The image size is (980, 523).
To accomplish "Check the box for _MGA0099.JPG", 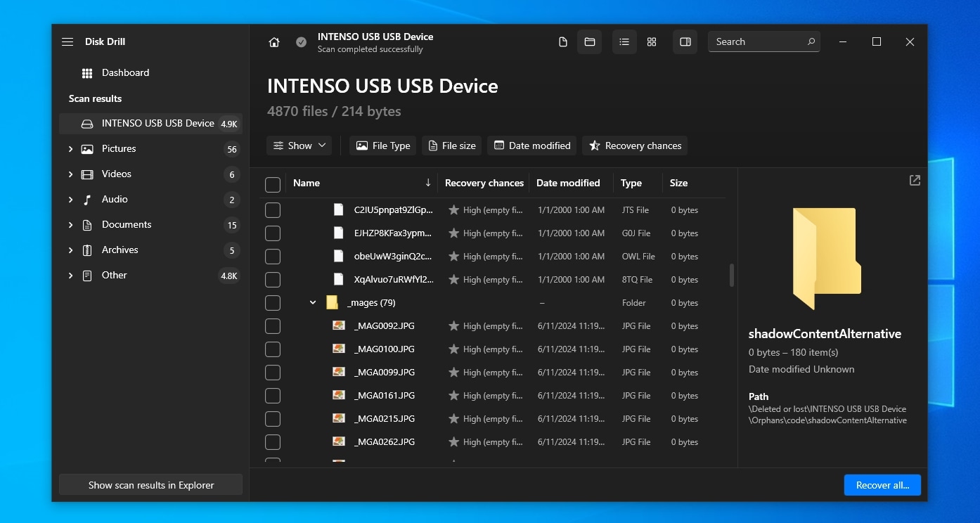I will (273, 372).
